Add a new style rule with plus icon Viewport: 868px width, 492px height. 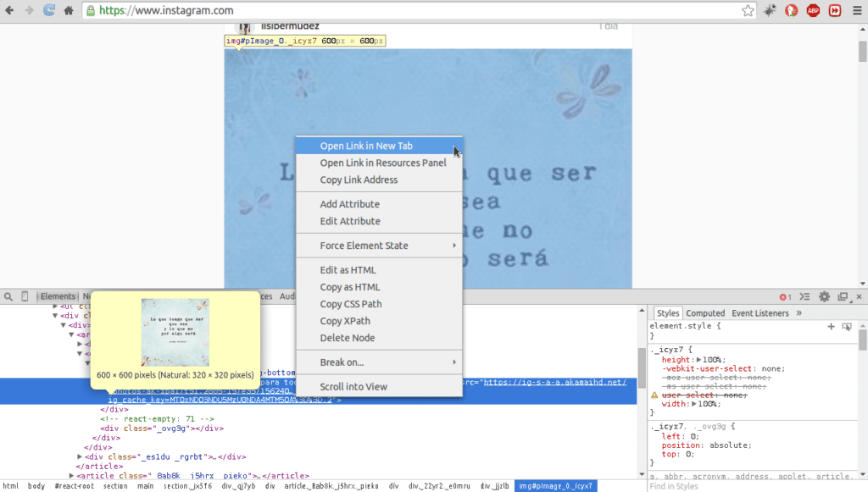(x=831, y=326)
